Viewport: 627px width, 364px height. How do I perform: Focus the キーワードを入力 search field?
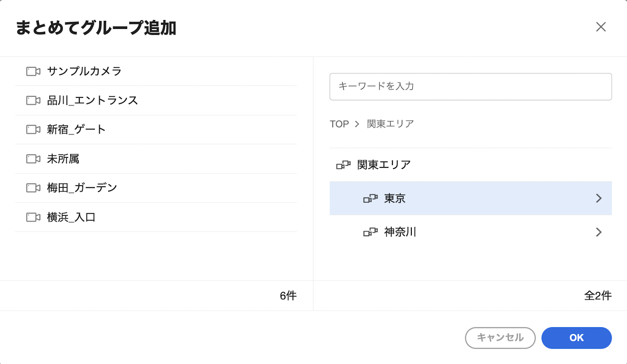point(471,87)
